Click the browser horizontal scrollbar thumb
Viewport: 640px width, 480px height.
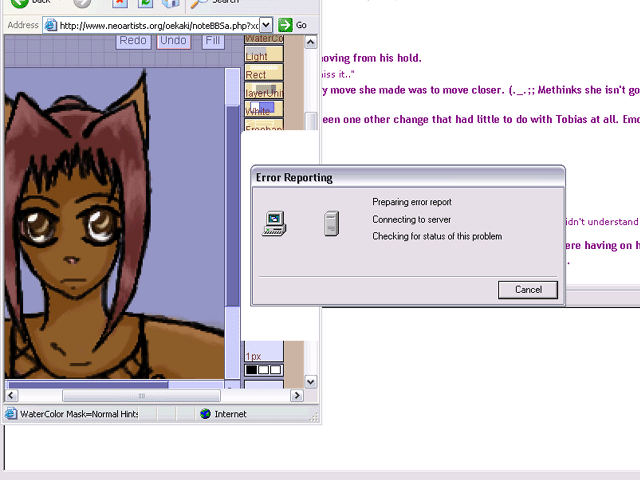click(141, 395)
